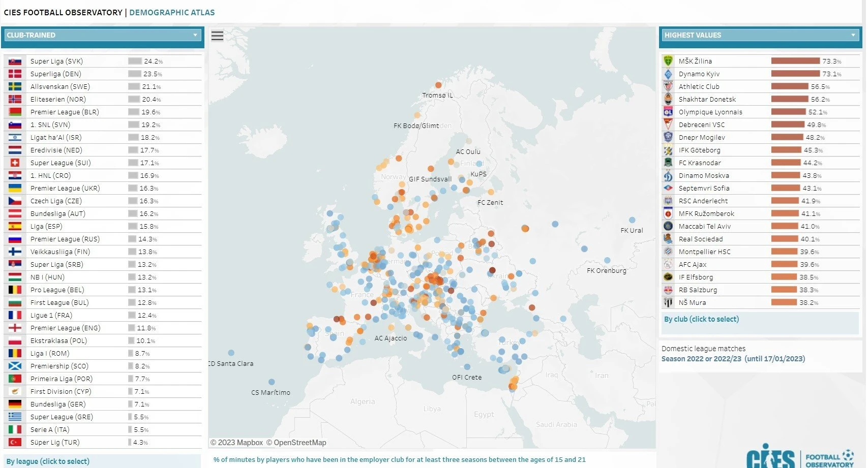Open the map hamburger menu
The width and height of the screenshot is (868, 468).
(x=217, y=36)
